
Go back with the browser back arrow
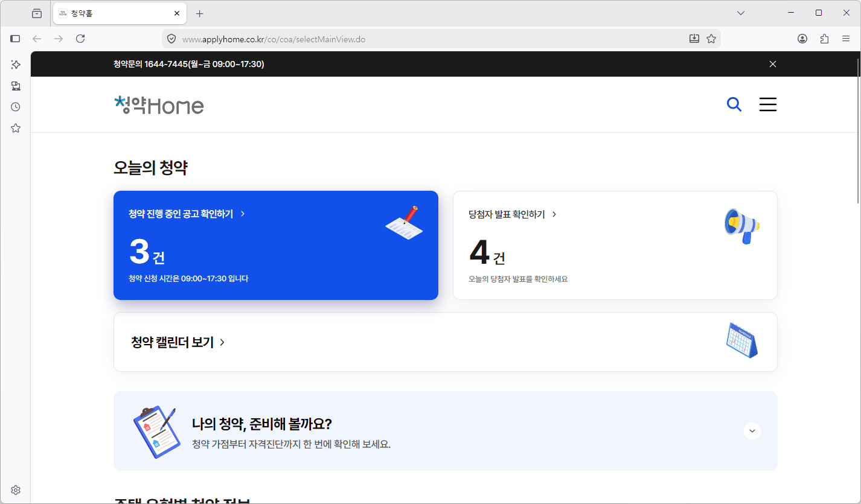(x=37, y=39)
